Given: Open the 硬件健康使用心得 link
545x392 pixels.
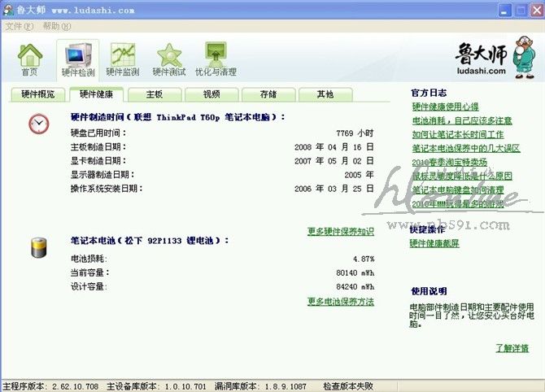Looking at the screenshot, I should point(445,107).
